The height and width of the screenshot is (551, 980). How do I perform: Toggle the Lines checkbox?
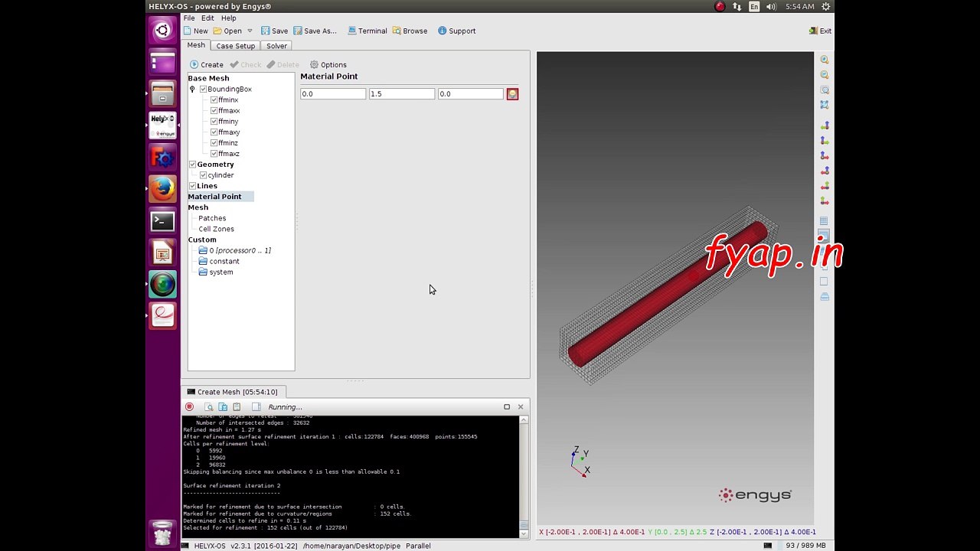192,186
